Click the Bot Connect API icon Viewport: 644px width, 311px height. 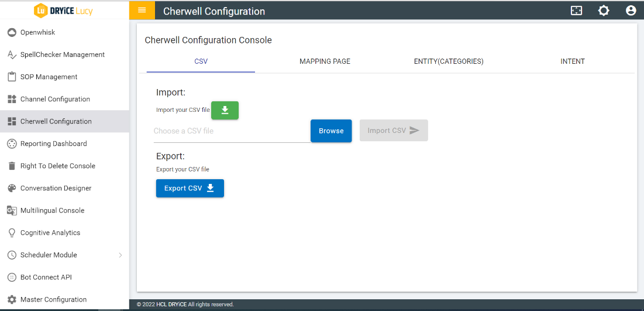12,277
